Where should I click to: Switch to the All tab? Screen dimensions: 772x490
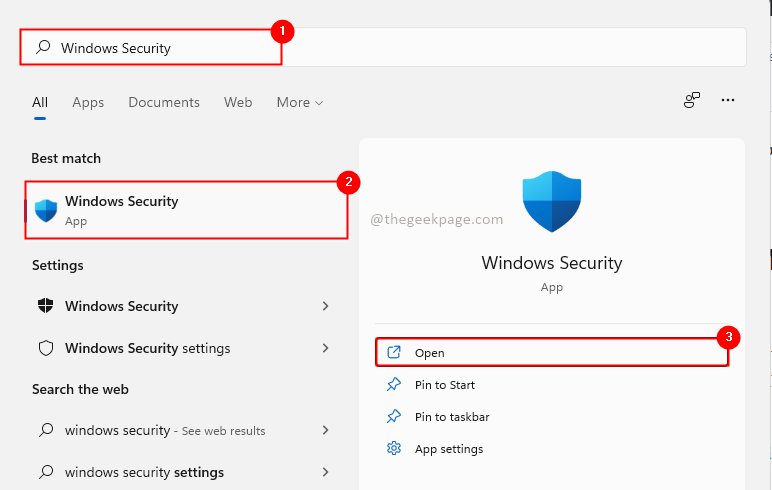(40, 102)
